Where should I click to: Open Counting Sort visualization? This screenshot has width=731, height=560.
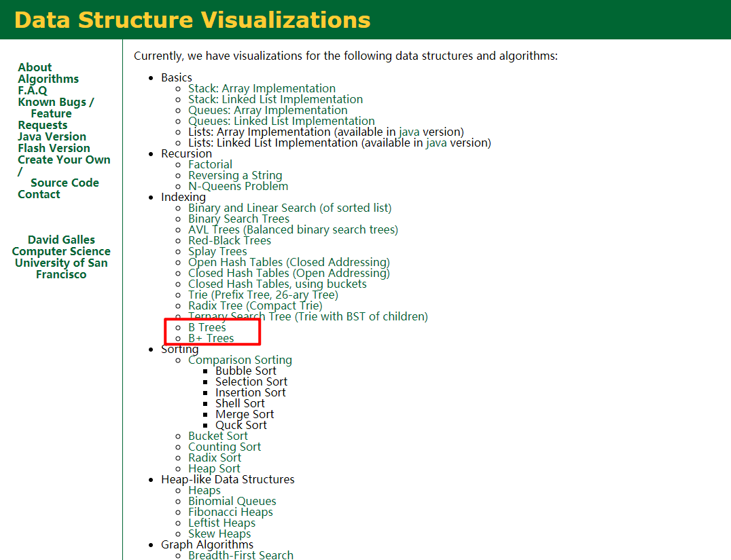(x=224, y=447)
